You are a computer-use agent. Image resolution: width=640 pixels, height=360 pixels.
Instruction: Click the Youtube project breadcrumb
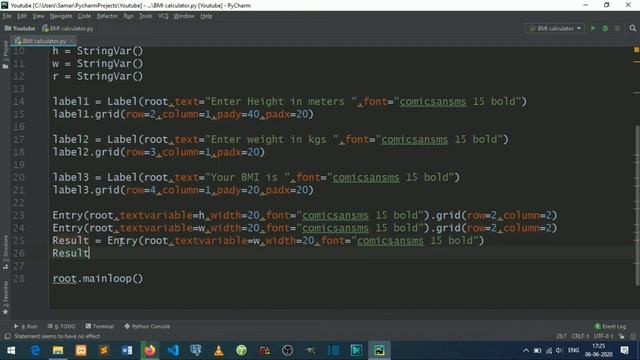(x=20, y=28)
